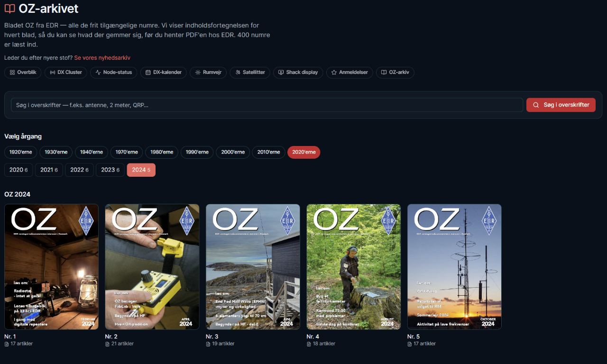Open Anmeldelser via its star icon
The height and width of the screenshot is (364, 607).
coord(334,73)
